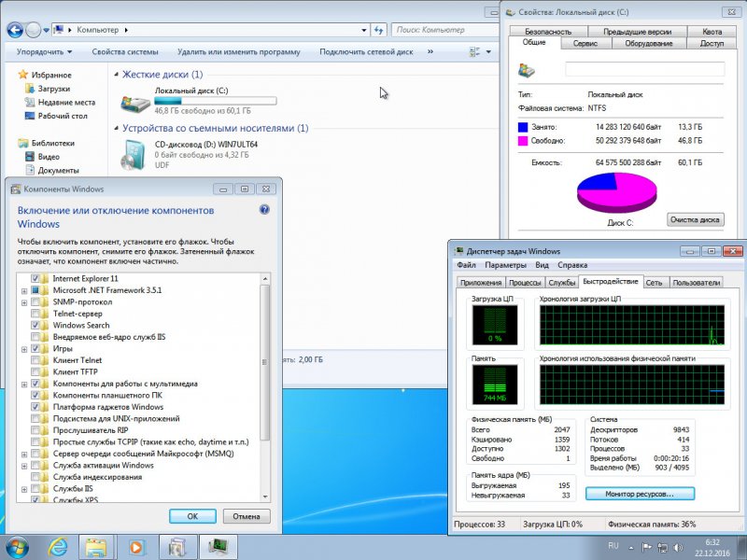Enable the Клиент Telnet checkbox

[x=35, y=360]
